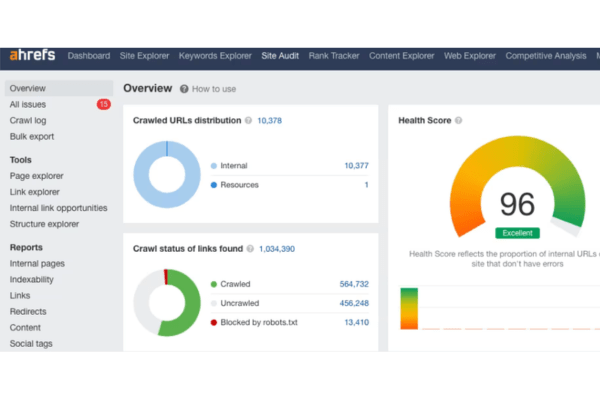Click the Resources count 1
Image resolution: width=600 pixels, height=400 pixels.
pyautogui.click(x=367, y=185)
